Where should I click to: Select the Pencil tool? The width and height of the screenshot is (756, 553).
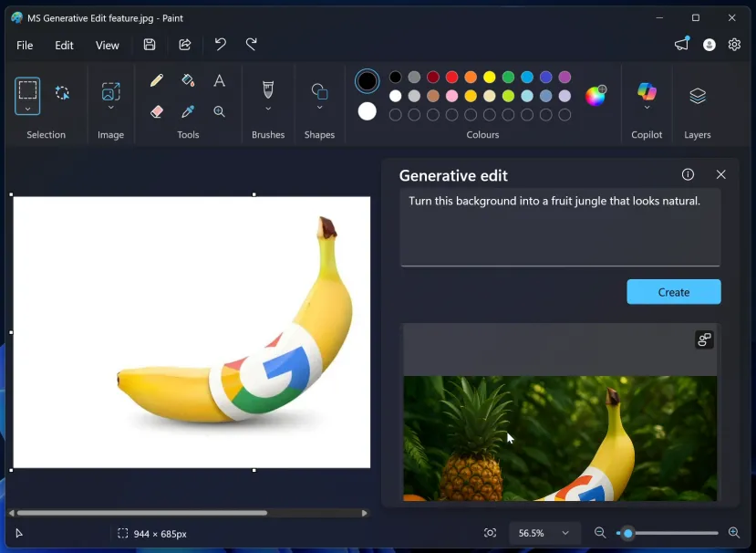pos(157,80)
